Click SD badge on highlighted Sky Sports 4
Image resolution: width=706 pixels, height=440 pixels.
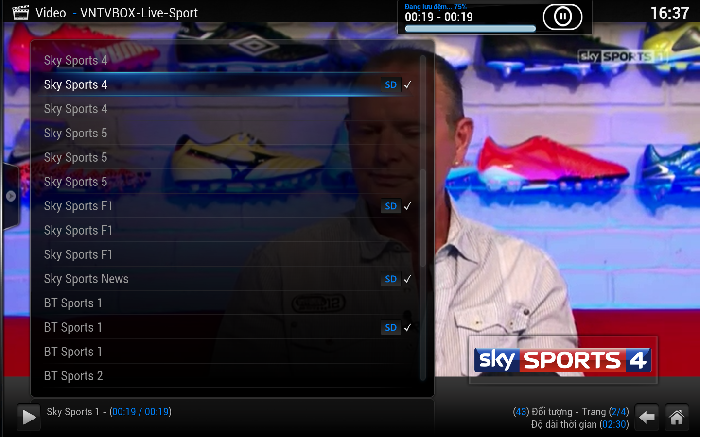[x=393, y=85]
